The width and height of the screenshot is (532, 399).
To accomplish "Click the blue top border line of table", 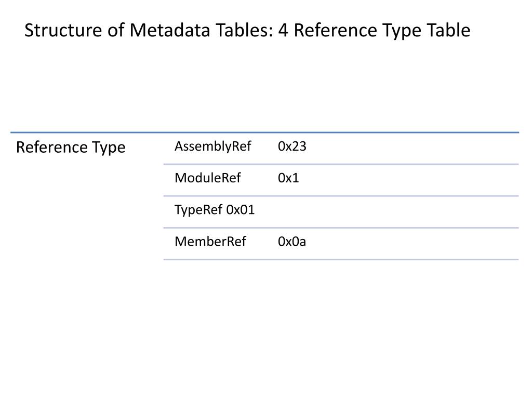I will pyautogui.click(x=264, y=132).
